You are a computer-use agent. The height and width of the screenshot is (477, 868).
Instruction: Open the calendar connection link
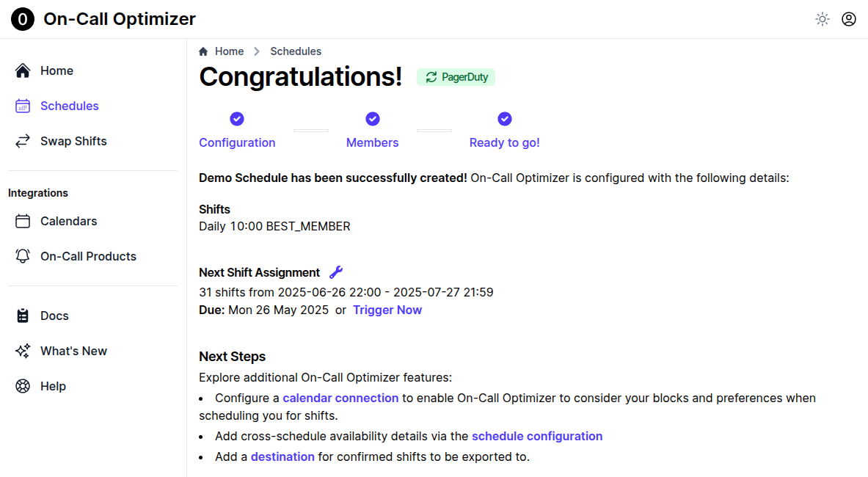pyautogui.click(x=340, y=398)
